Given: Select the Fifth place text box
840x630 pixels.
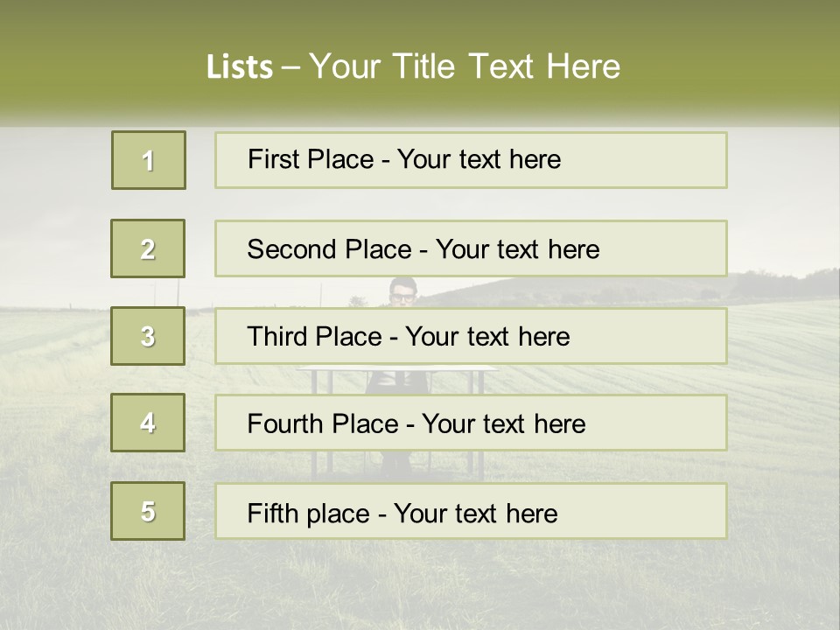Looking at the screenshot, I should click(471, 511).
